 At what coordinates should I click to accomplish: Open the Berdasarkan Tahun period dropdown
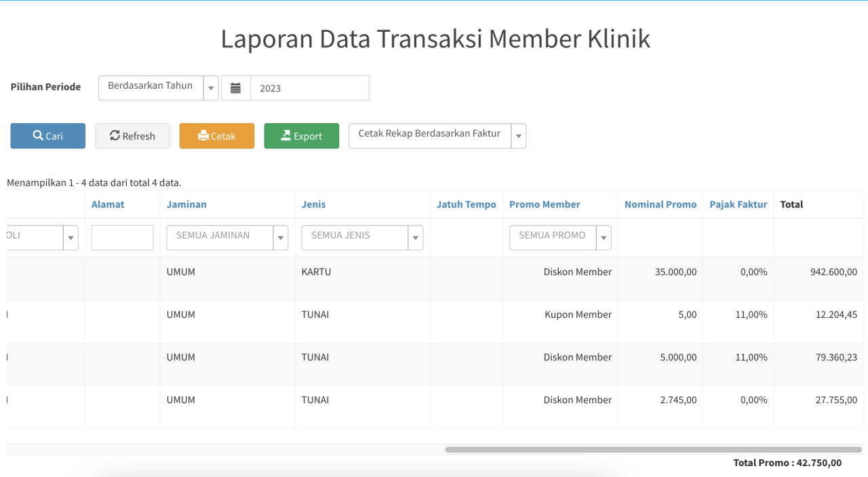(x=158, y=87)
